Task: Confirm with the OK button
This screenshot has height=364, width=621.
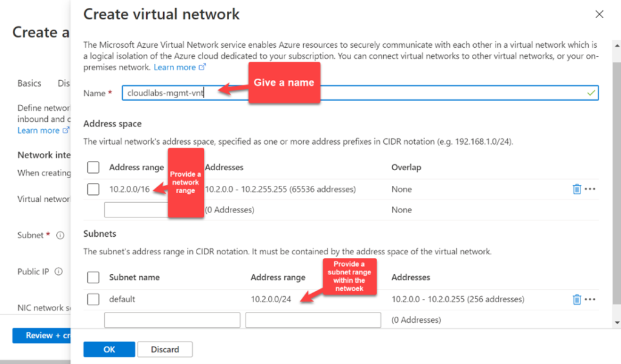Action: 109,349
